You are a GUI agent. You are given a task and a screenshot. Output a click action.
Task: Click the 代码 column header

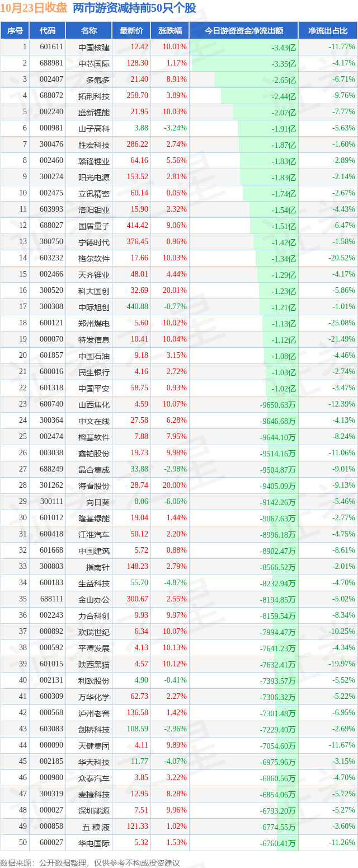[48, 31]
